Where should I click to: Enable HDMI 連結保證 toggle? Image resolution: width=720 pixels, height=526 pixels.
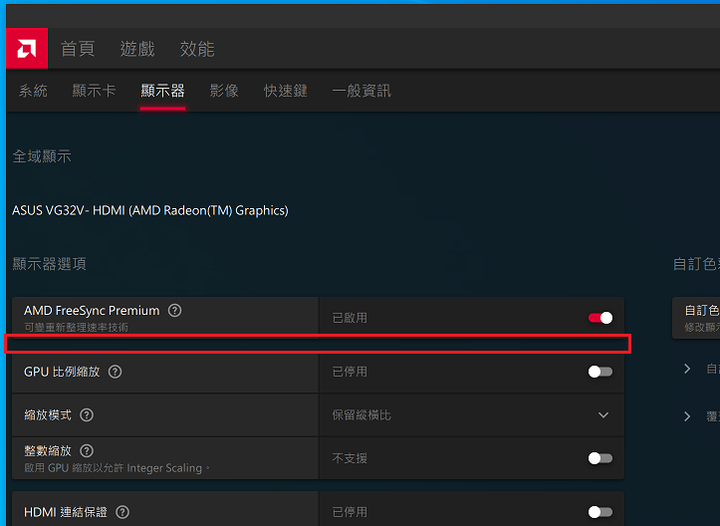click(x=600, y=512)
